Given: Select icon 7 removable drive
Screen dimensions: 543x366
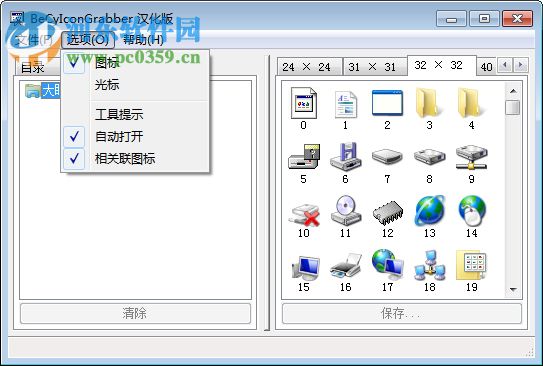Looking at the screenshot, I should [387, 157].
